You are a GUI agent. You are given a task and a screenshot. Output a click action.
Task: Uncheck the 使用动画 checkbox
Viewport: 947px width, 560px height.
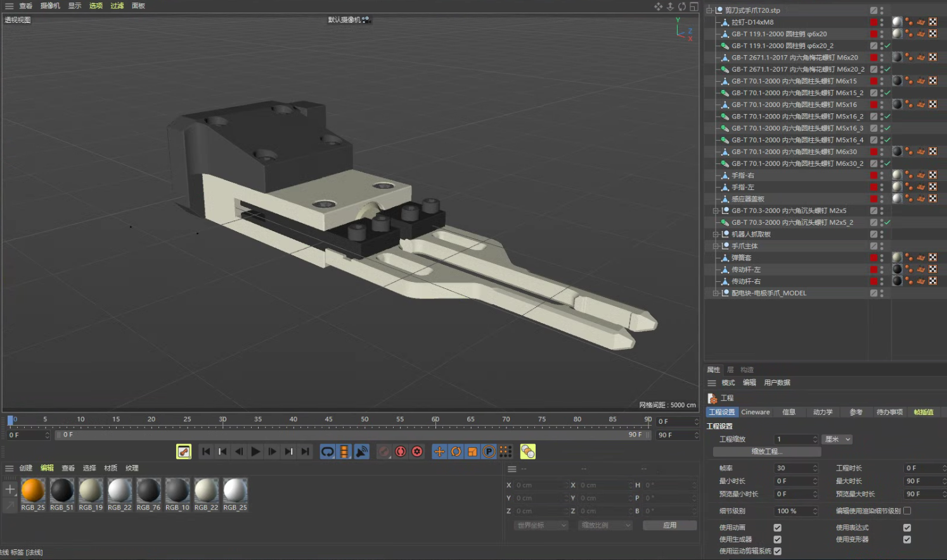click(x=778, y=528)
